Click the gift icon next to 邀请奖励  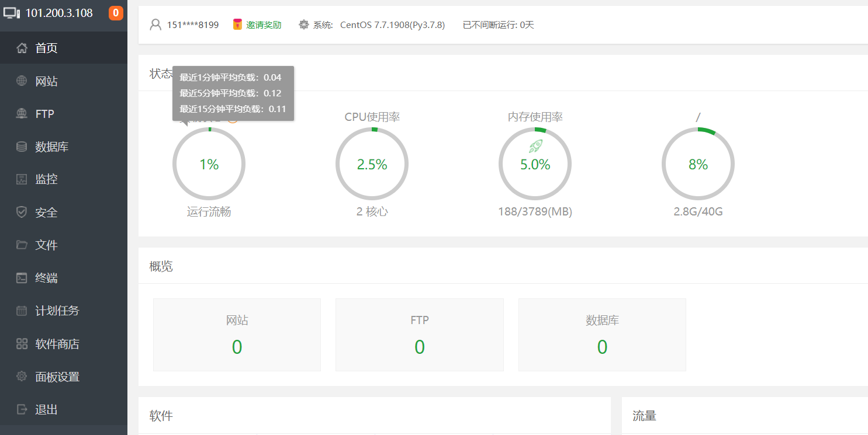click(x=237, y=25)
